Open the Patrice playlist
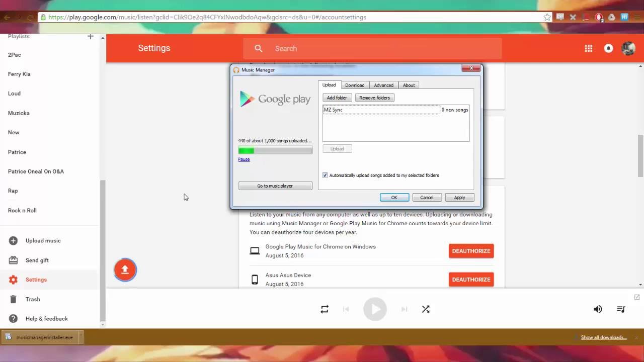Viewport: 644px width, 362px height. (17, 152)
